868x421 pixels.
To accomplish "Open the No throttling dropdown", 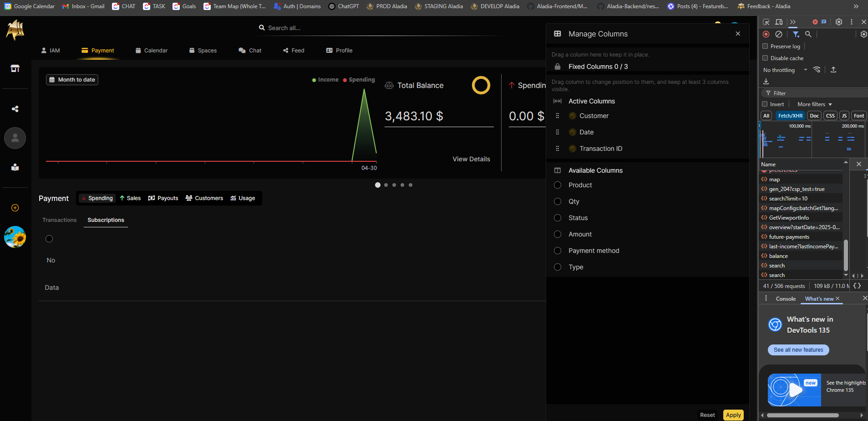I will coord(785,70).
